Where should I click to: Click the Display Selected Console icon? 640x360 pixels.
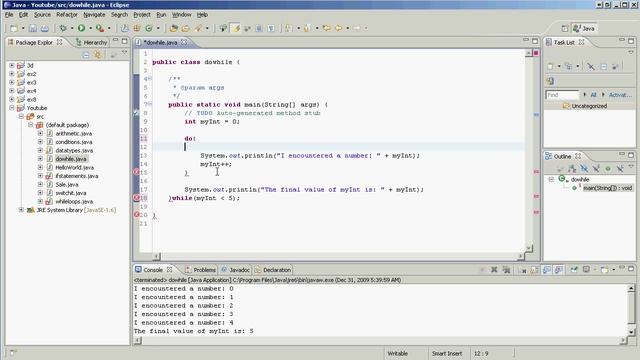[x=586, y=270]
